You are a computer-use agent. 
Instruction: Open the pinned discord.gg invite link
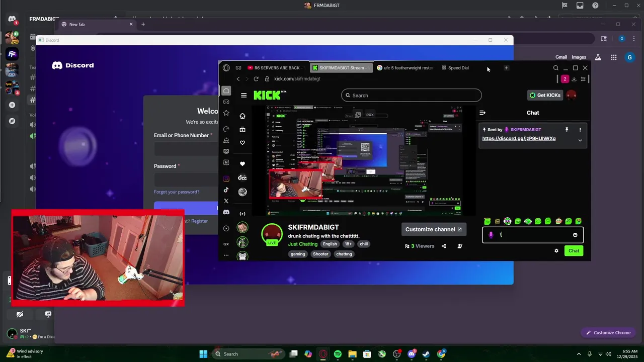519,139
